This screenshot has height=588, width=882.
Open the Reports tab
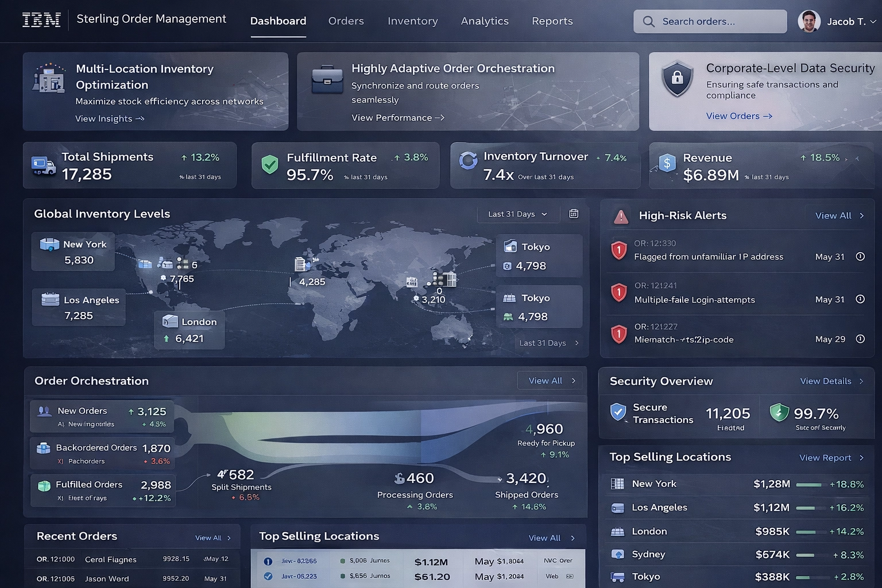click(552, 21)
